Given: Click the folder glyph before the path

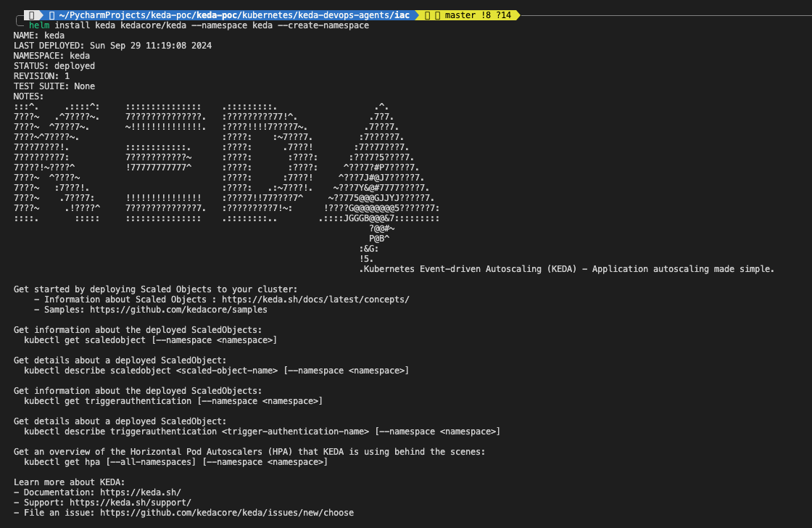Looking at the screenshot, I should pyautogui.click(x=51, y=15).
